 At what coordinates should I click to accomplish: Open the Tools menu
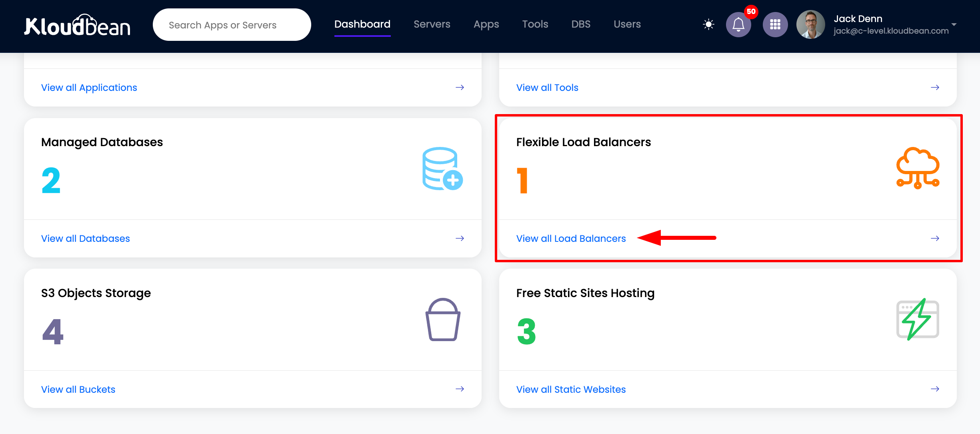(x=535, y=24)
